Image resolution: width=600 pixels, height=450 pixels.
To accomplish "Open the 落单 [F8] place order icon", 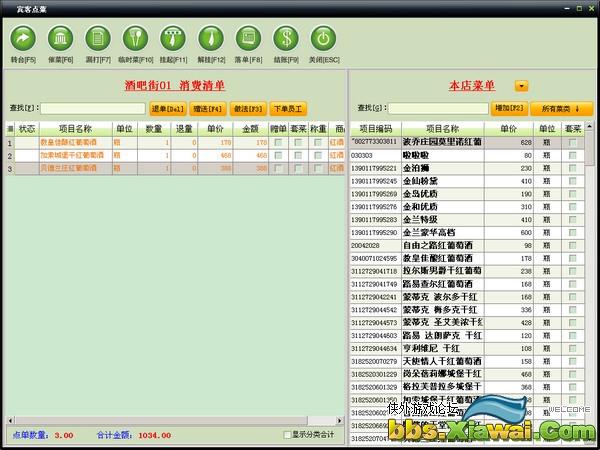I will (x=247, y=39).
